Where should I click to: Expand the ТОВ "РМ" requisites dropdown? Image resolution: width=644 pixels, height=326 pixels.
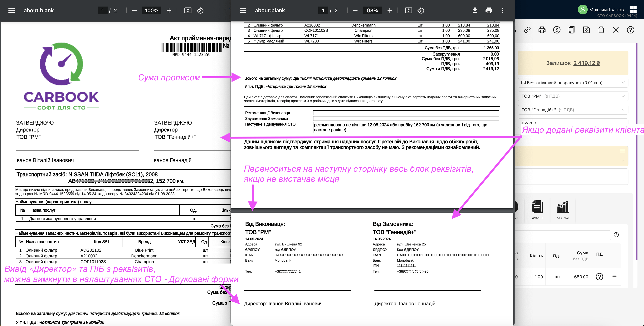(x=573, y=96)
